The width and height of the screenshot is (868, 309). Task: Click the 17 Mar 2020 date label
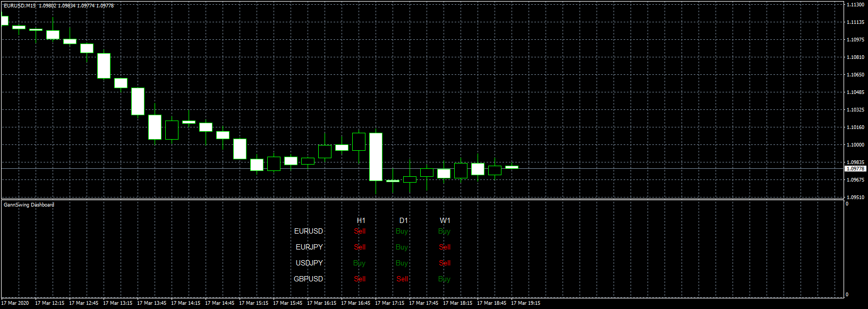pyautogui.click(x=15, y=303)
